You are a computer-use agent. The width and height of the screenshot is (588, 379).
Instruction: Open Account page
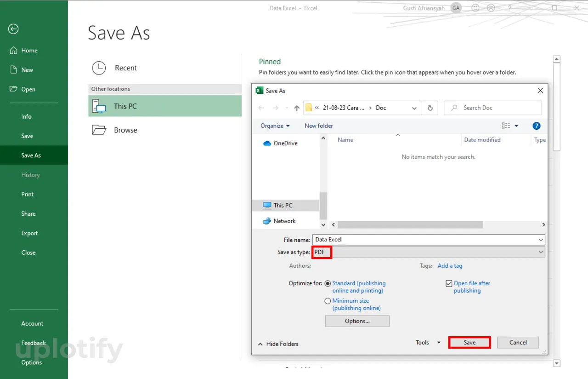pyautogui.click(x=32, y=323)
